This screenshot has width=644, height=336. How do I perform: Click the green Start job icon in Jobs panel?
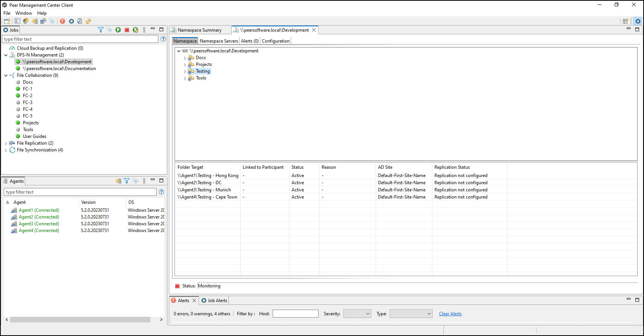pos(118,30)
